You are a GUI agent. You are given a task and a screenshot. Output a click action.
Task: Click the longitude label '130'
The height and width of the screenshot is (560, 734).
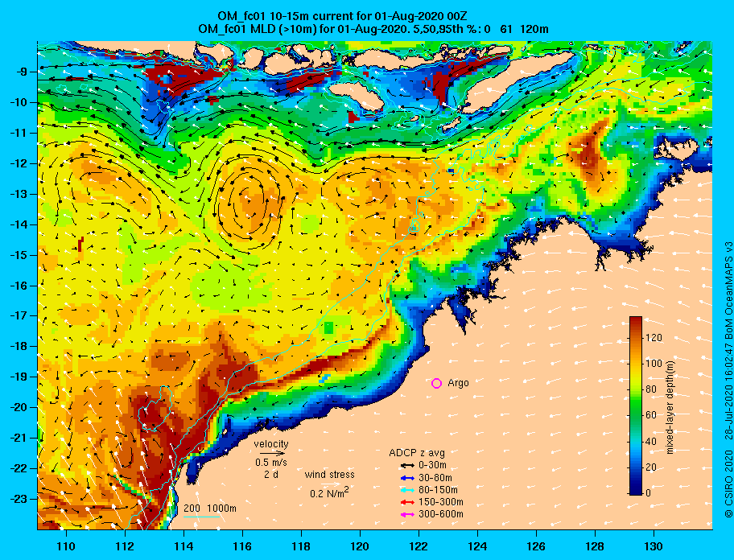click(654, 546)
